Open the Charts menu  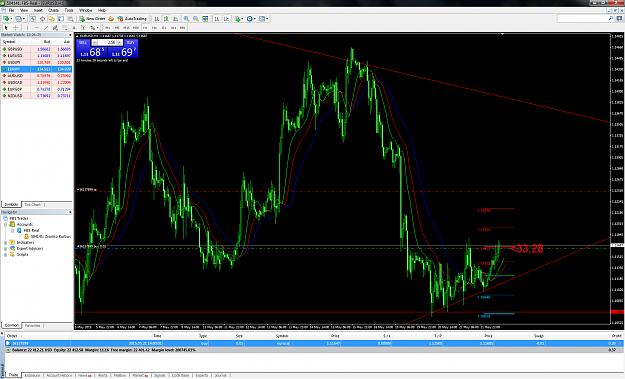(x=53, y=10)
